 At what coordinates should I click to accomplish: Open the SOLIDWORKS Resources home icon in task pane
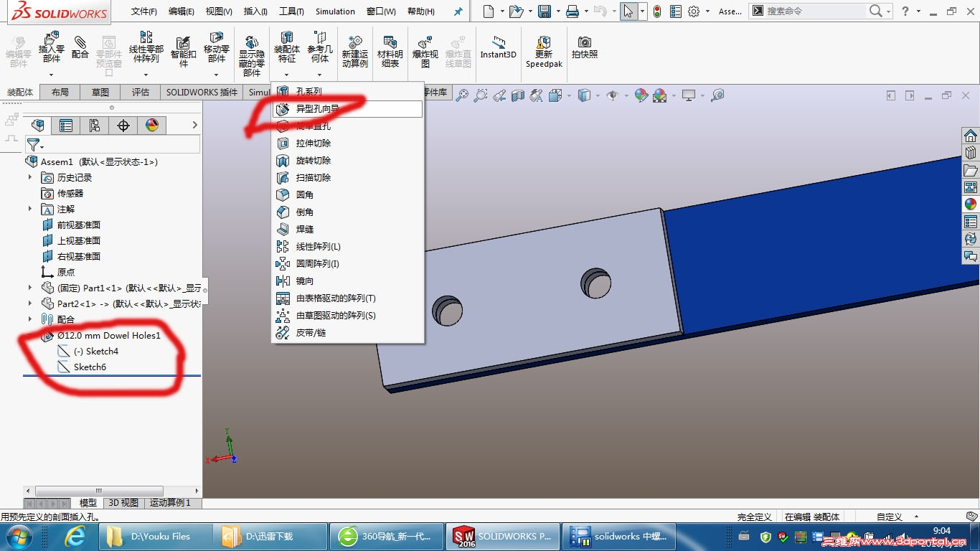click(971, 136)
